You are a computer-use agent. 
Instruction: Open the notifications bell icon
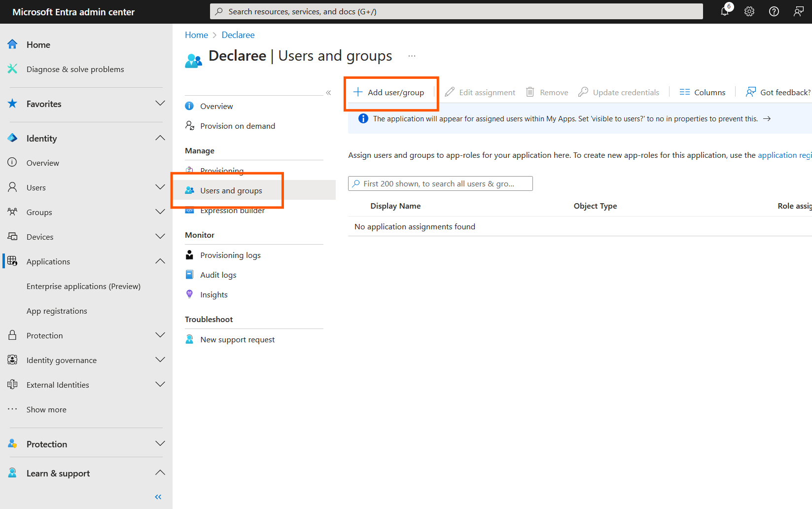[725, 11]
